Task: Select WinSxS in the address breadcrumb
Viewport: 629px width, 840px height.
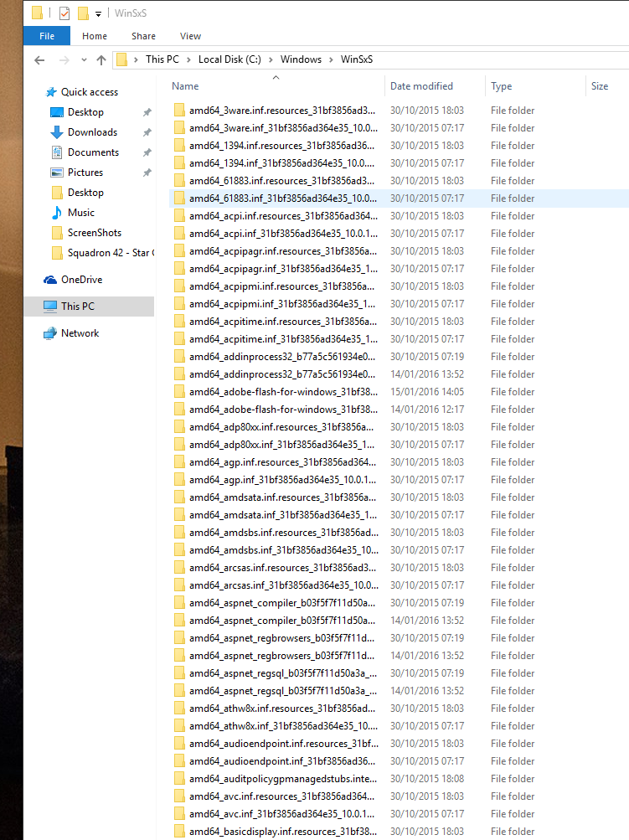Action: pos(356,59)
